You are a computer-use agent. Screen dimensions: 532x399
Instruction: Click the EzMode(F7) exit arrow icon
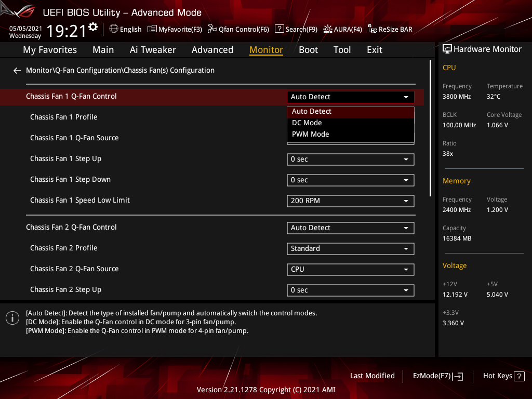pyautogui.click(x=458, y=376)
